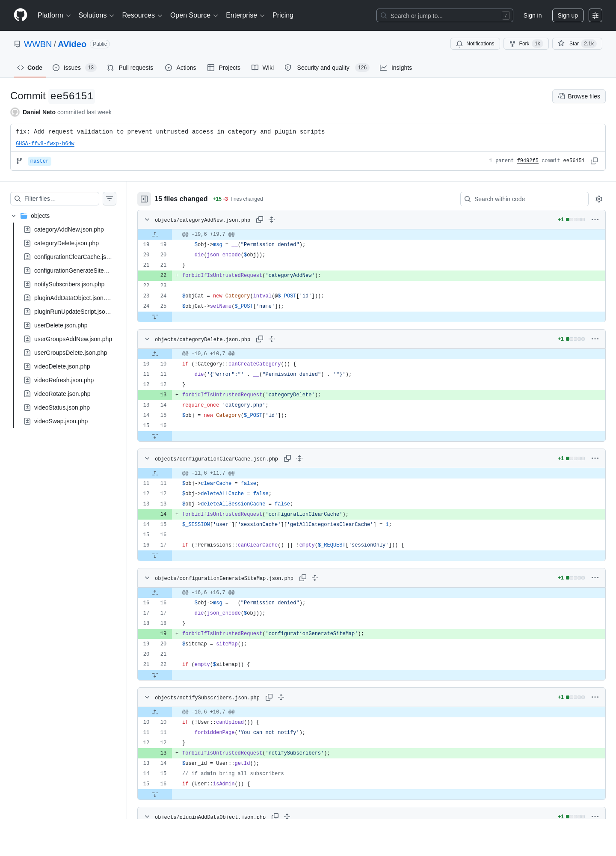
Task: Toggle the file tree sidebar panel
Action: tap(144, 199)
